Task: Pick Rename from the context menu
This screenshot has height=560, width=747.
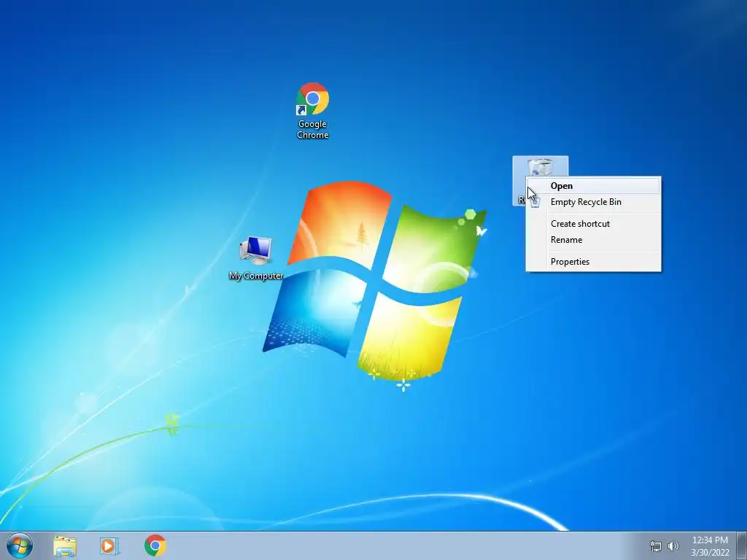Action: tap(593, 240)
